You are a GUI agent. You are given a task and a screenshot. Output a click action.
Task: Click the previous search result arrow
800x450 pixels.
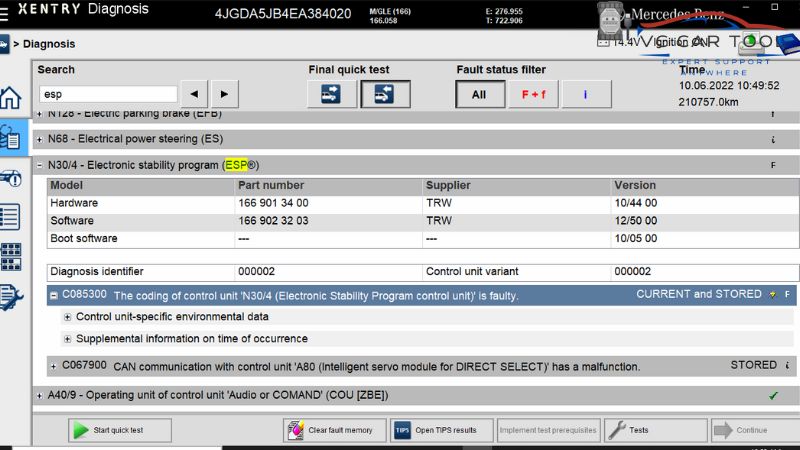point(193,94)
